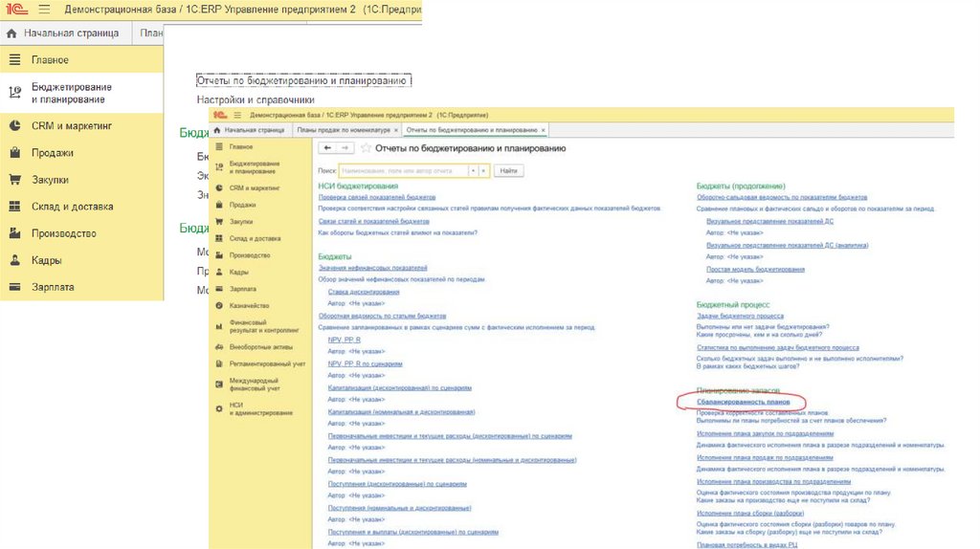980x549 pixels.
Task: Click Закупки cart icon in front window
Action: click(219, 221)
